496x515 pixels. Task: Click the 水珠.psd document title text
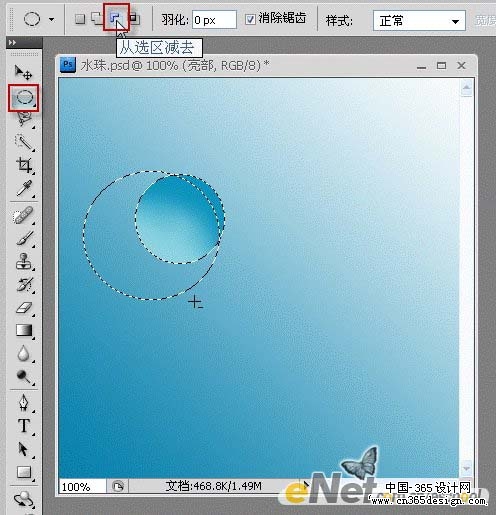click(175, 65)
